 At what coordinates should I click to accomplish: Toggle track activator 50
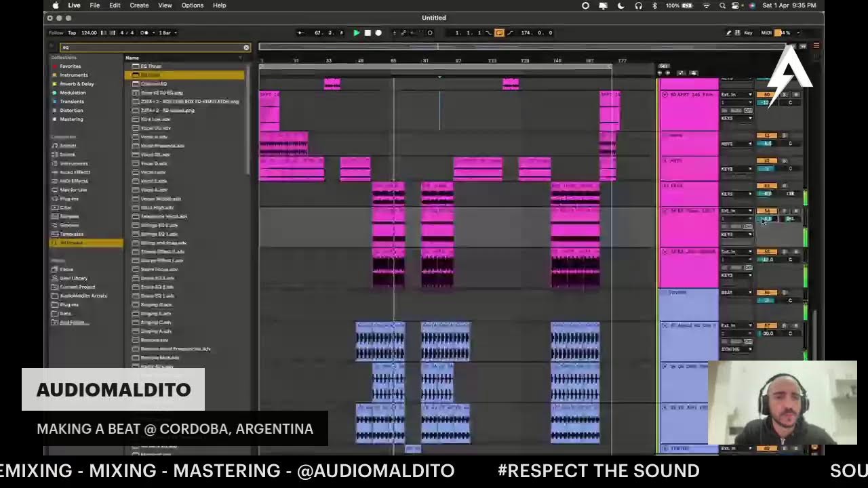766,94
